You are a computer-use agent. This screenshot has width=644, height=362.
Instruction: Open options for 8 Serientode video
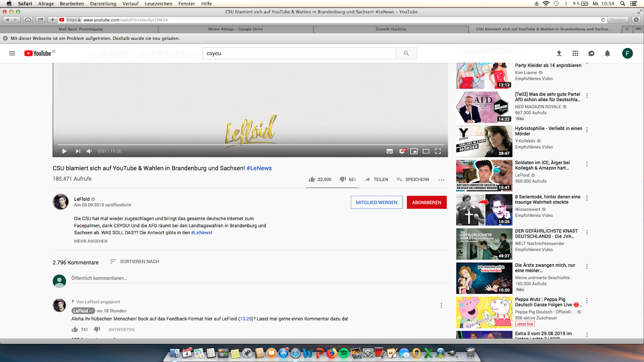[x=587, y=198]
